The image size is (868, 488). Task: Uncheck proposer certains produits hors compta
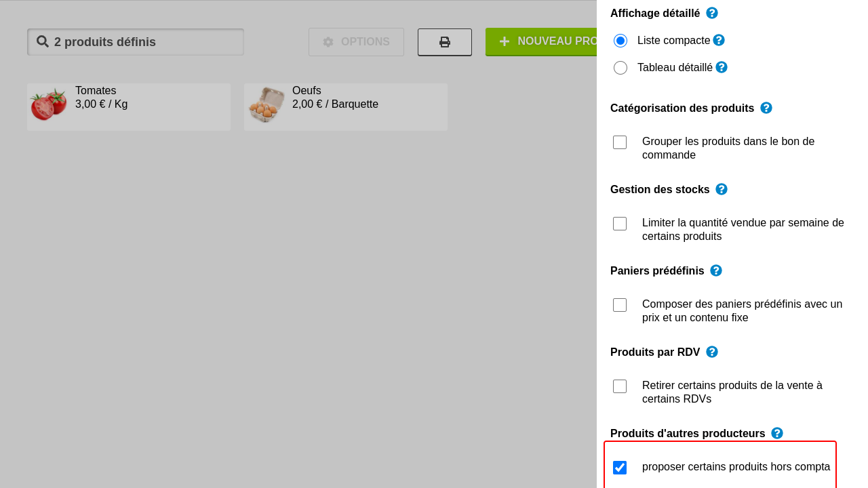tap(620, 468)
